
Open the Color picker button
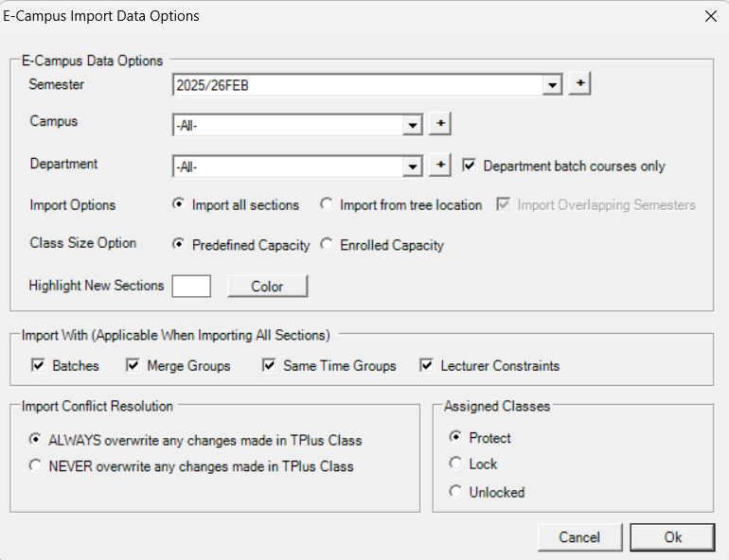(x=267, y=286)
